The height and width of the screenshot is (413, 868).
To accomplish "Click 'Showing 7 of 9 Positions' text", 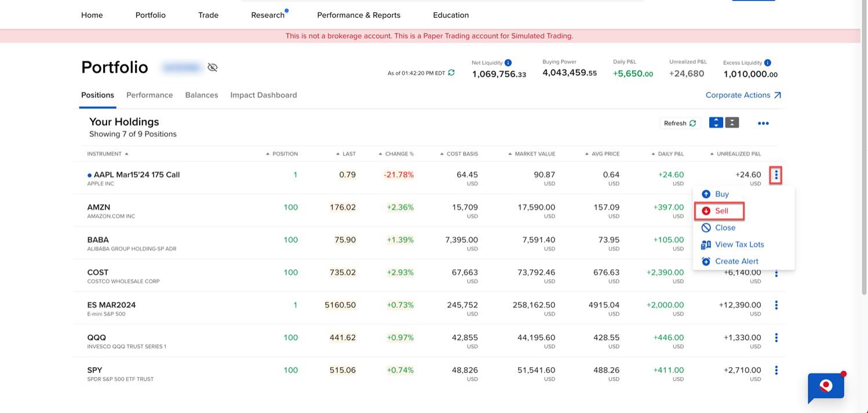I will tap(133, 134).
